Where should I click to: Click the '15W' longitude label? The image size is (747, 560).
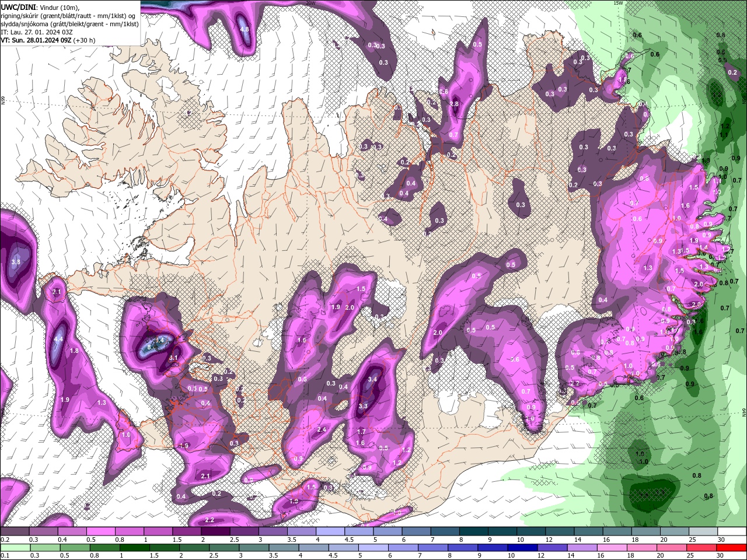(x=618, y=3)
